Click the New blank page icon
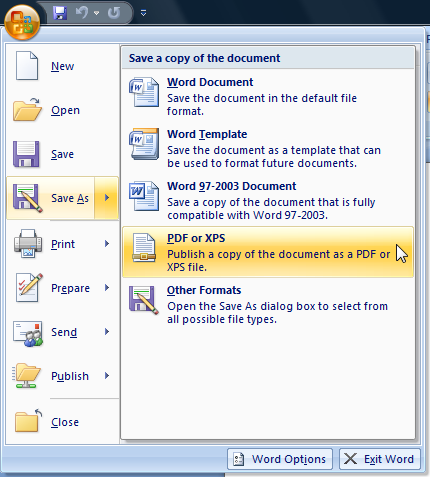 tap(27, 66)
